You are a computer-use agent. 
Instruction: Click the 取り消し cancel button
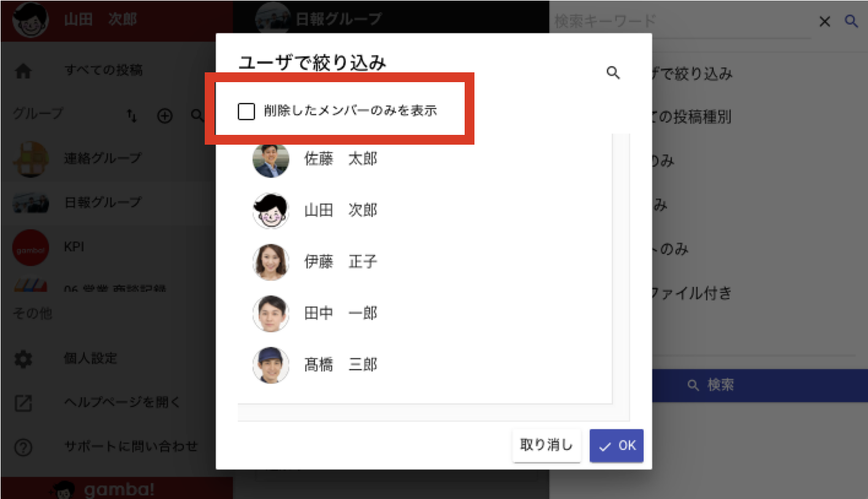(546, 445)
